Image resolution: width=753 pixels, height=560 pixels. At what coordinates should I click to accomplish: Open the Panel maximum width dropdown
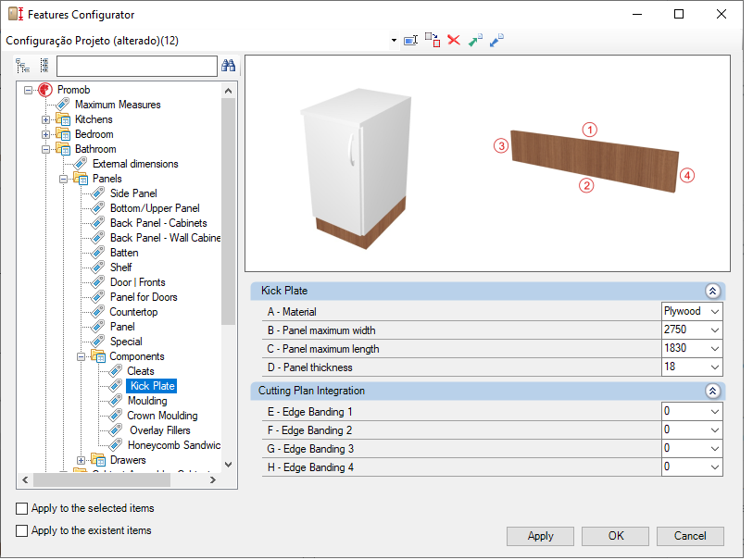715,330
